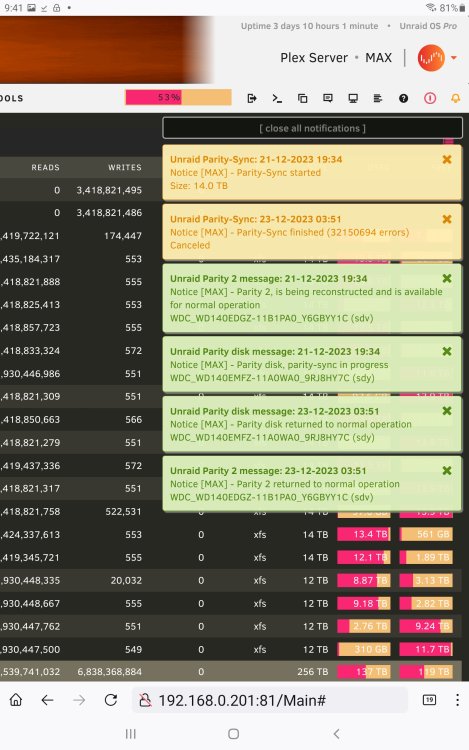Click the READS column header
469x750 pixels.
click(45, 167)
